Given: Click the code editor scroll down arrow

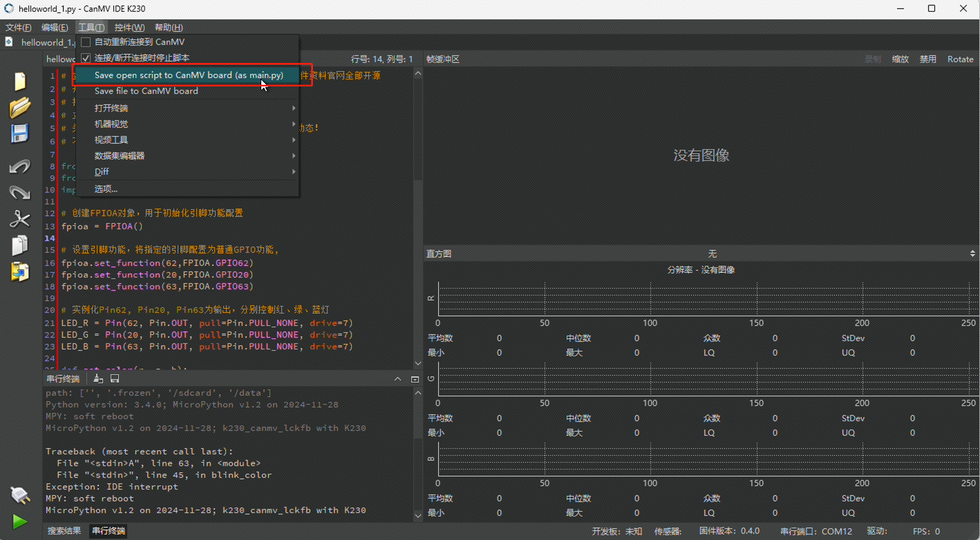Looking at the screenshot, I should click(x=418, y=364).
